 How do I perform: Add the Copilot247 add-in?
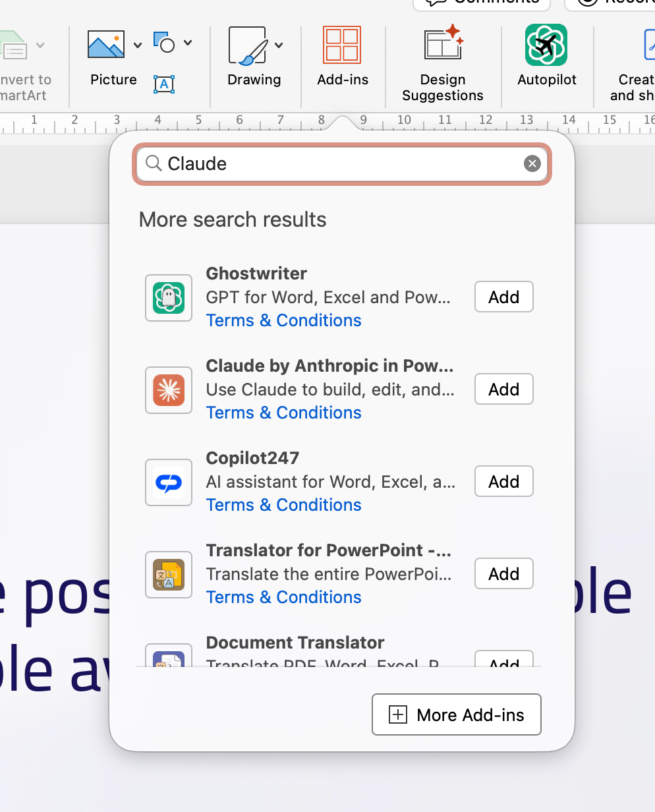504,482
